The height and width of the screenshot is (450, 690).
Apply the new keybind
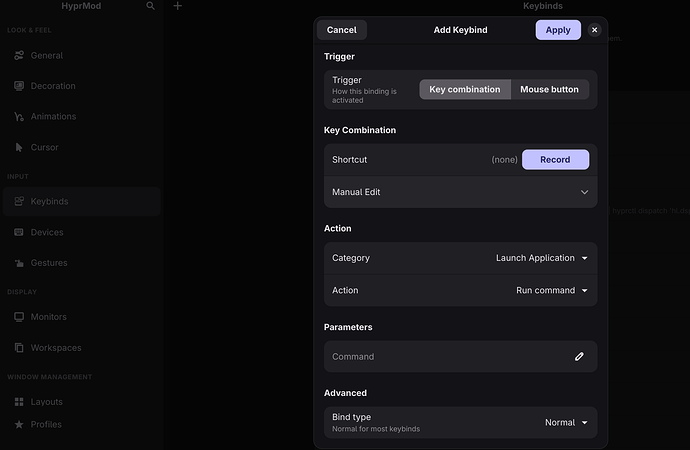(558, 30)
